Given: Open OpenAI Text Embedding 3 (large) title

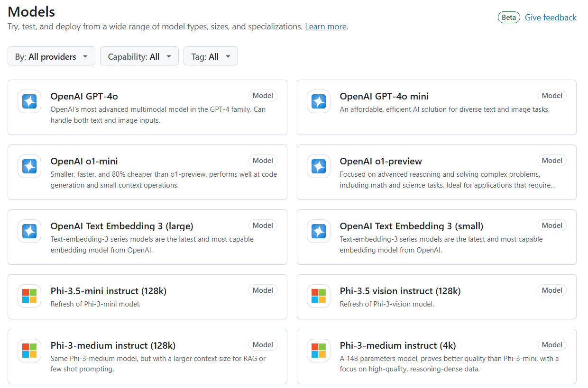Looking at the screenshot, I should [122, 226].
